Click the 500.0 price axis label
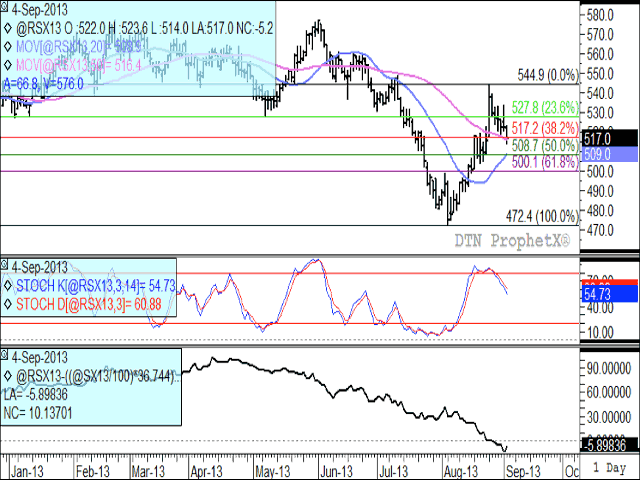Screen dimensions: 640x480 [x=600, y=171]
